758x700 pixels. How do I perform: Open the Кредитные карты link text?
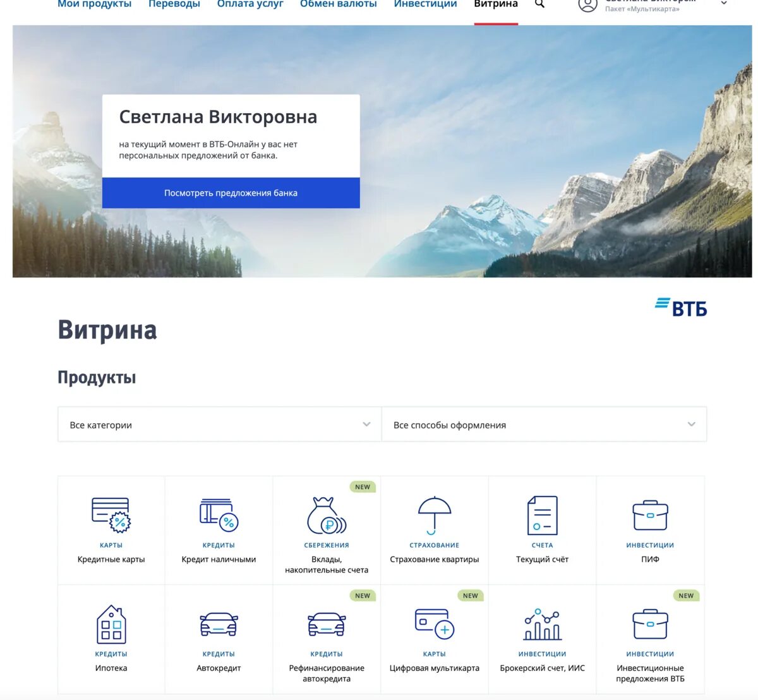pos(111,559)
